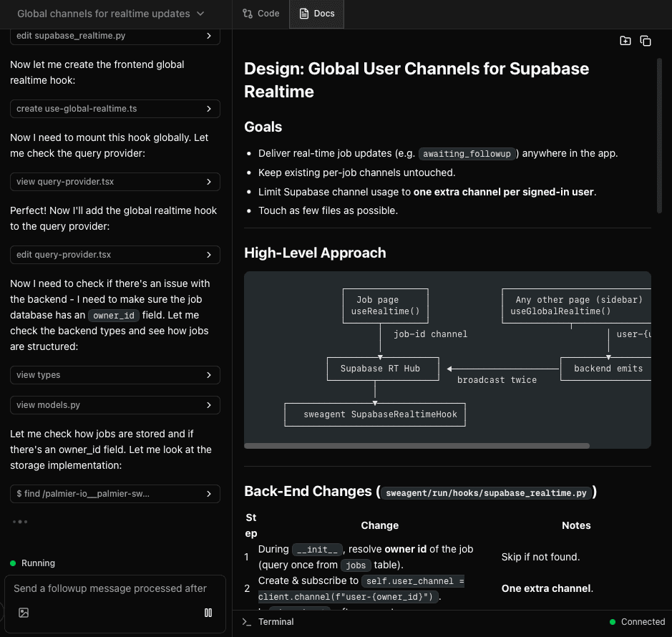The width and height of the screenshot is (672, 637).
Task: Click the 'broadcast twice' diagram label
Action: [497, 380]
